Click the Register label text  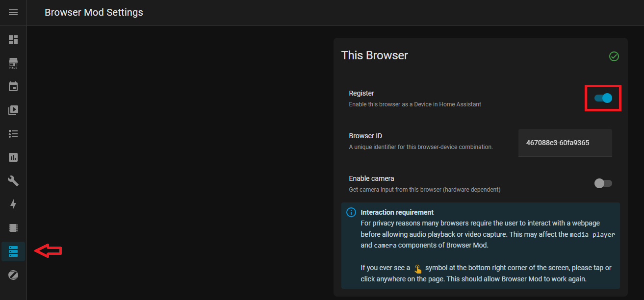pos(361,93)
